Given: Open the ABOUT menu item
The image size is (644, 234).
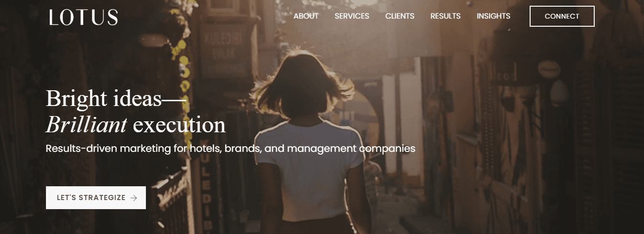Looking at the screenshot, I should (306, 16).
